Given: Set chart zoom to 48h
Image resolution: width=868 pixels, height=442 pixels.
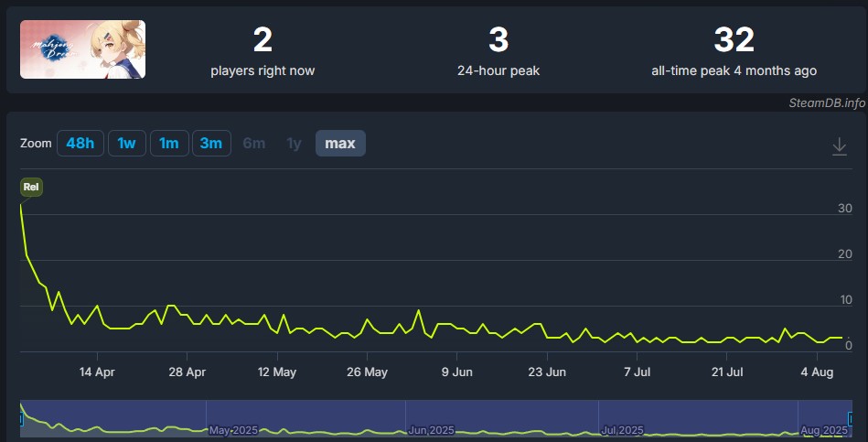Looking at the screenshot, I should pos(80,144).
